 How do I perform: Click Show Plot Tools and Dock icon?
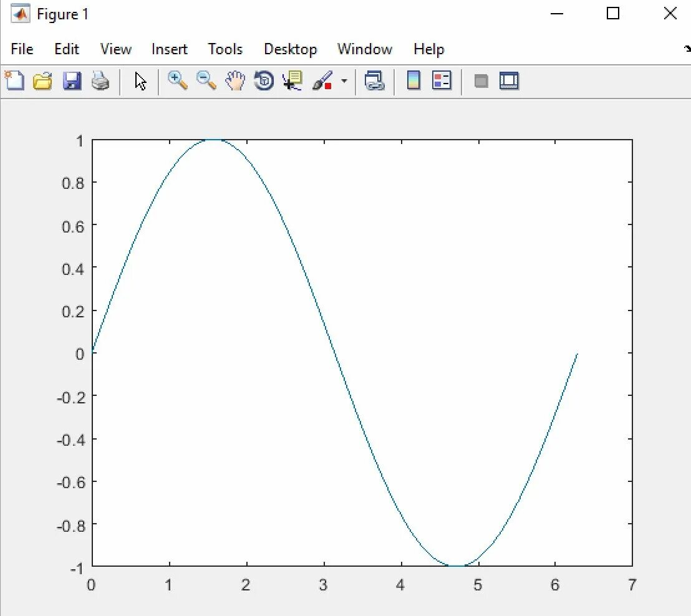coord(509,80)
